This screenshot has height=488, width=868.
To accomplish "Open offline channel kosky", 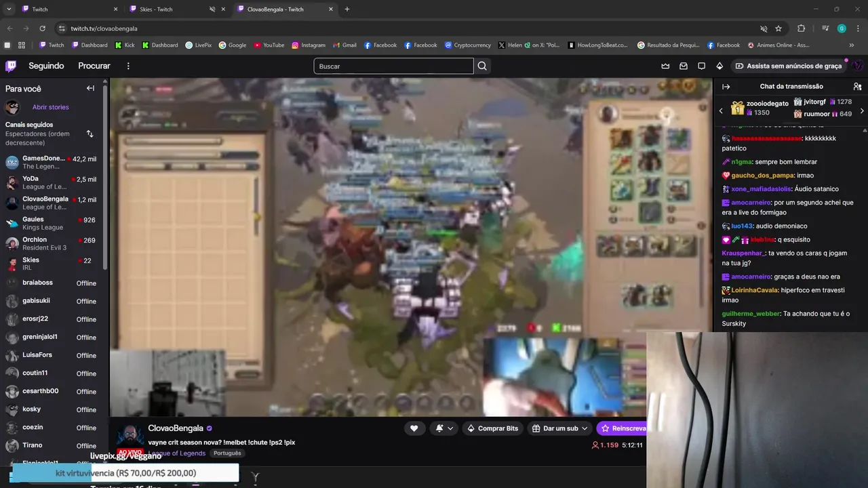I will [52, 409].
